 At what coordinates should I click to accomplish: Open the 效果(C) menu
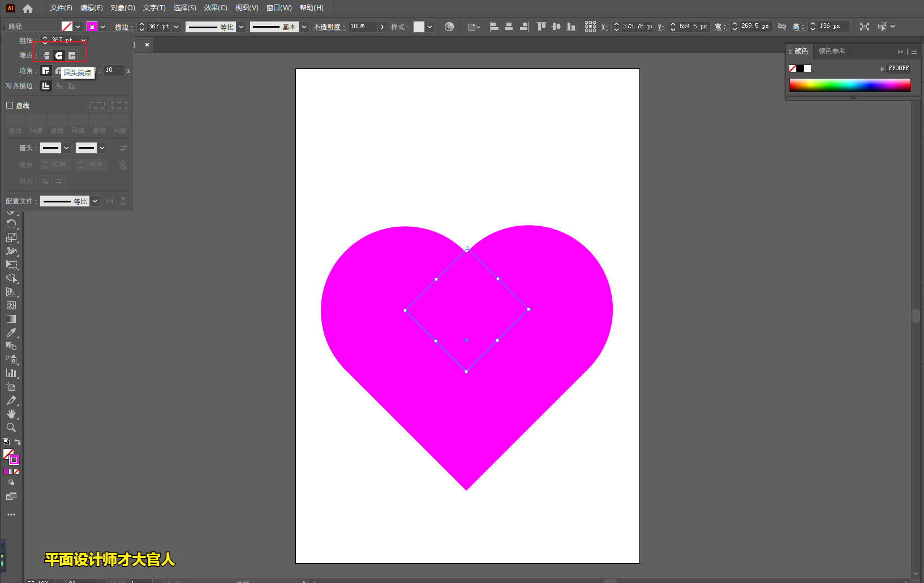click(215, 8)
